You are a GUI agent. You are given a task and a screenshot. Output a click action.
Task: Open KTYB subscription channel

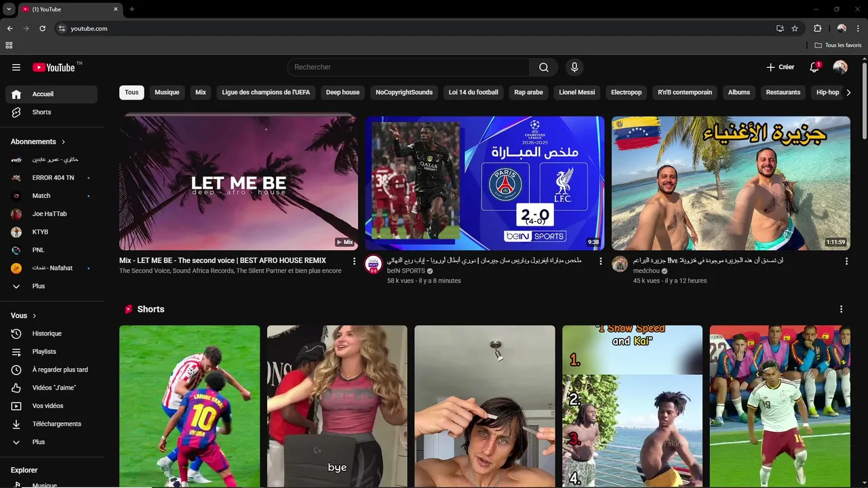coord(52,232)
